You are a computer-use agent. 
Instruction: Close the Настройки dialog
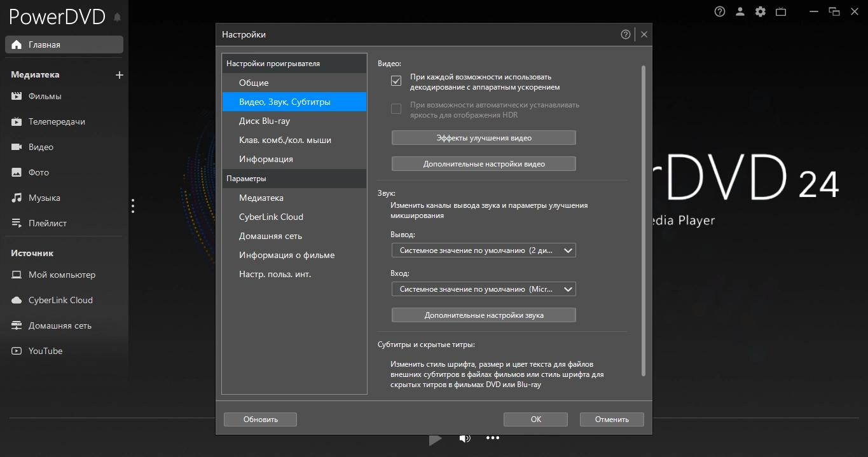pyautogui.click(x=644, y=34)
